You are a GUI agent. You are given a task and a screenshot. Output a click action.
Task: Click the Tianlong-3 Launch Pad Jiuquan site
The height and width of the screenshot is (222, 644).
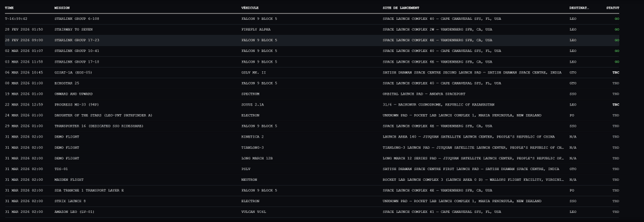(x=473, y=147)
